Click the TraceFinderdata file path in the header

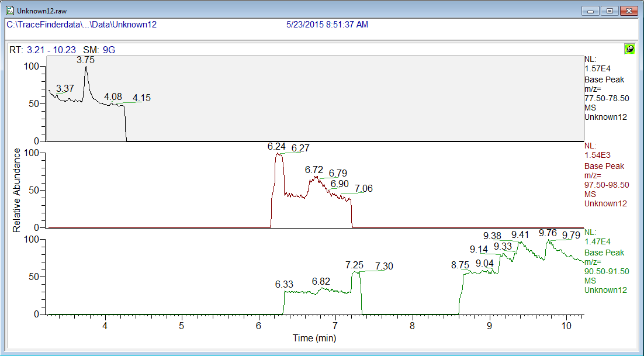(81, 25)
